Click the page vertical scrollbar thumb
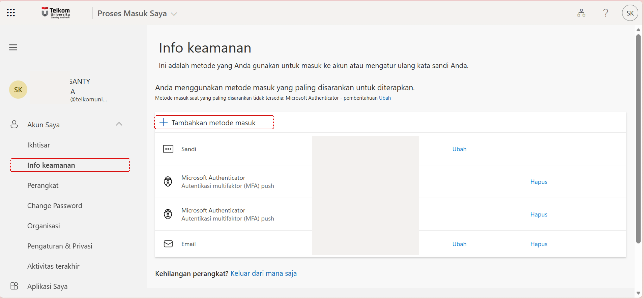Screen dimensions: 644x299 pos(638,139)
